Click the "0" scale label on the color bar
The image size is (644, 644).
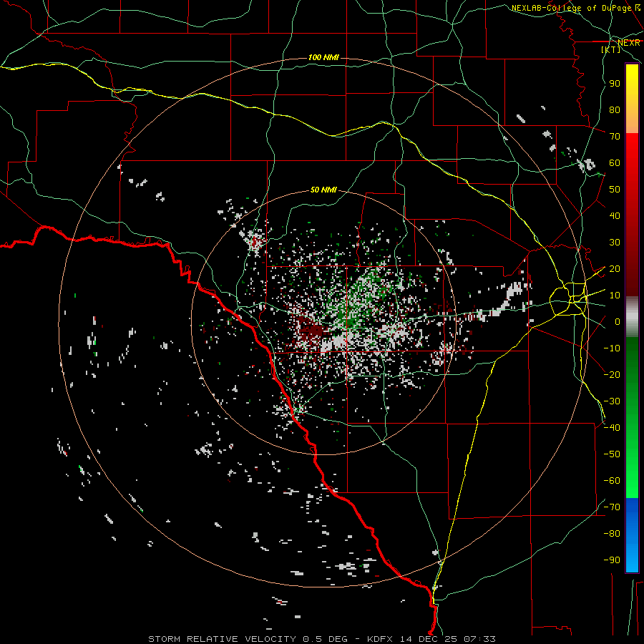pyautogui.click(x=618, y=322)
